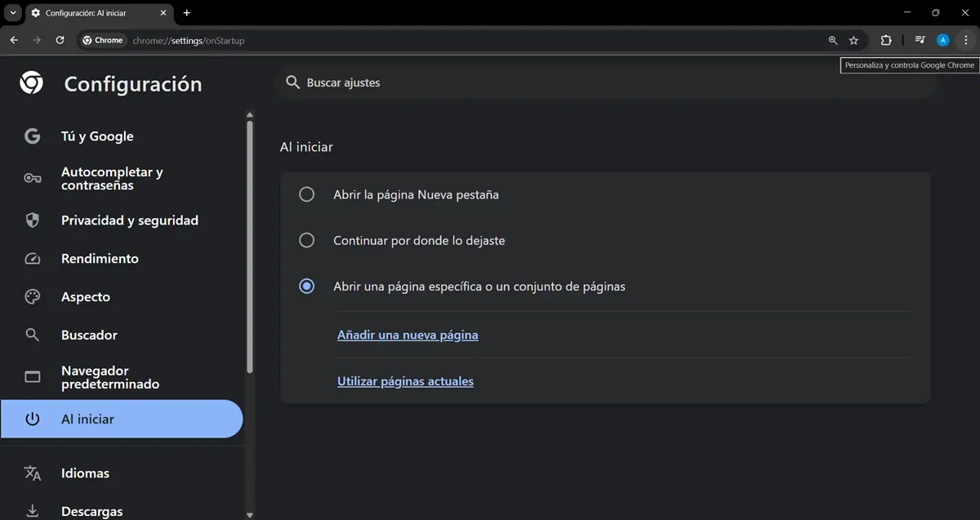Open the Aspecto settings section
Screen dimensions: 980x520
point(86,296)
